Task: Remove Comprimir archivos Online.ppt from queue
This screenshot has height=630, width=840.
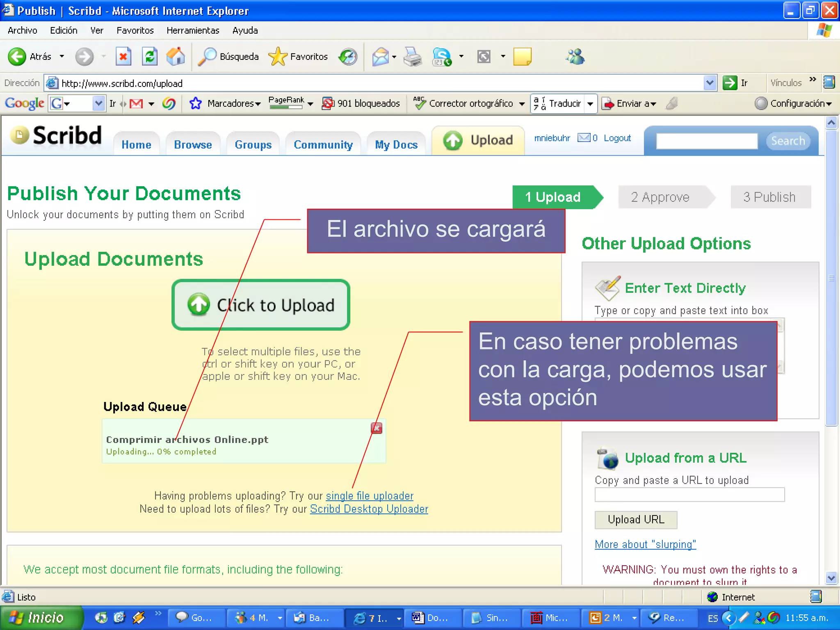Action: (377, 428)
